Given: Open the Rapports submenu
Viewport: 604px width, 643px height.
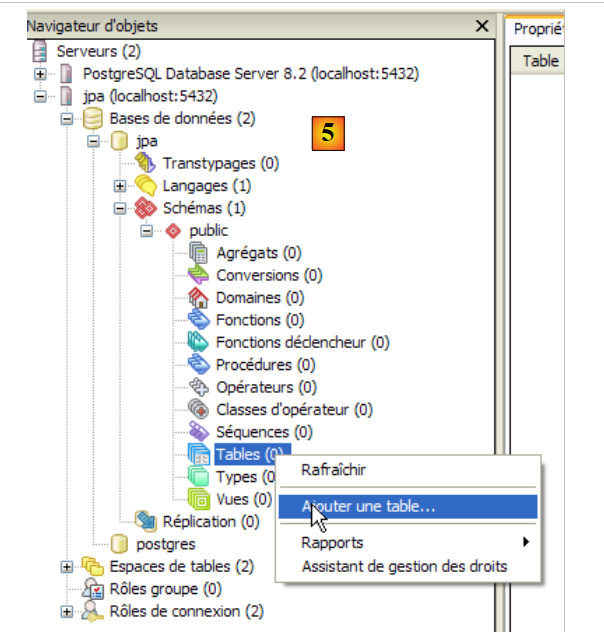Looking at the screenshot, I should (332, 543).
